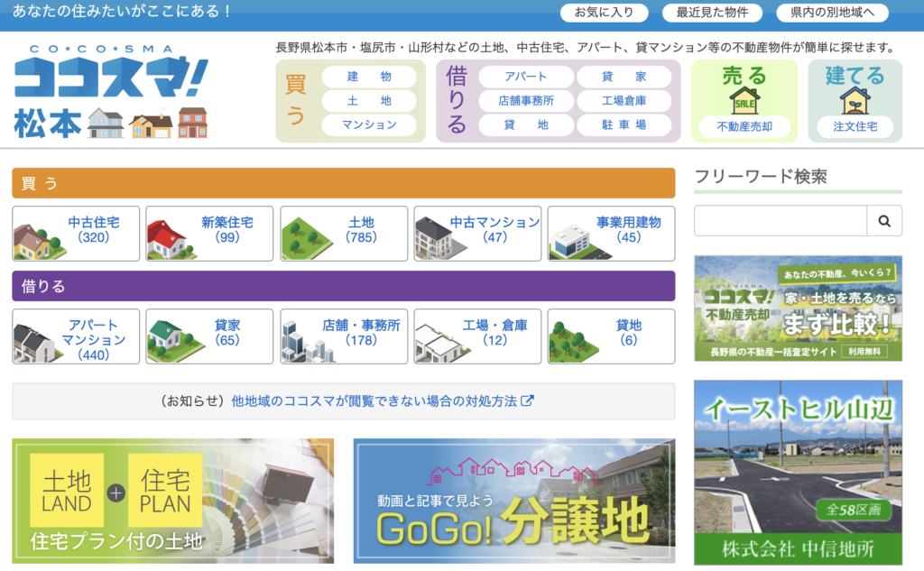Viewport: 924px width, 571px height.
Task: Click the フリーワード検索 input field
Action: pyautogui.click(x=781, y=221)
